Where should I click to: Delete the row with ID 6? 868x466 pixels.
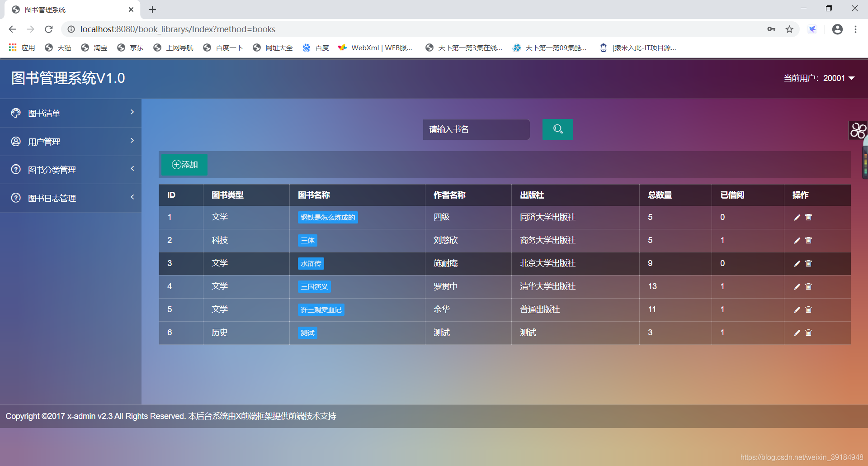click(809, 333)
